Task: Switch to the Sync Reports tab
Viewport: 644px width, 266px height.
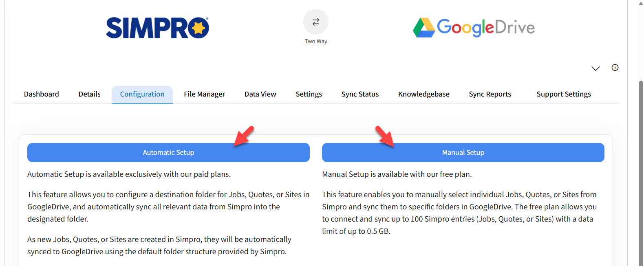Action: pos(490,94)
